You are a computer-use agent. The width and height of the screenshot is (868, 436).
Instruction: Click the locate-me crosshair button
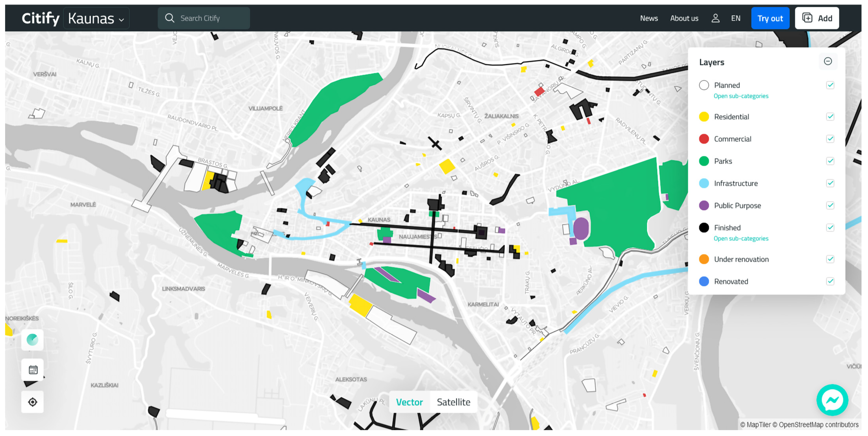[33, 402]
